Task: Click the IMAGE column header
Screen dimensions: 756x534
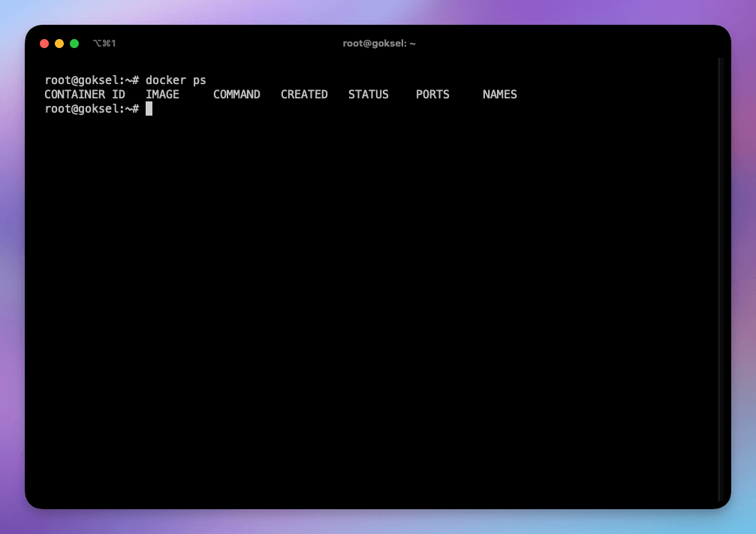Action: 162,95
